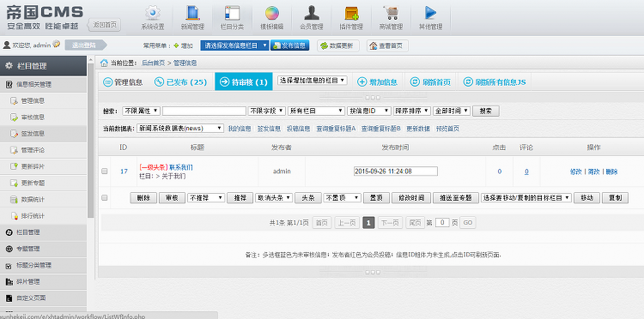
Task: Open the 请选择发布信息栏目 dropdown
Action: coord(234,46)
